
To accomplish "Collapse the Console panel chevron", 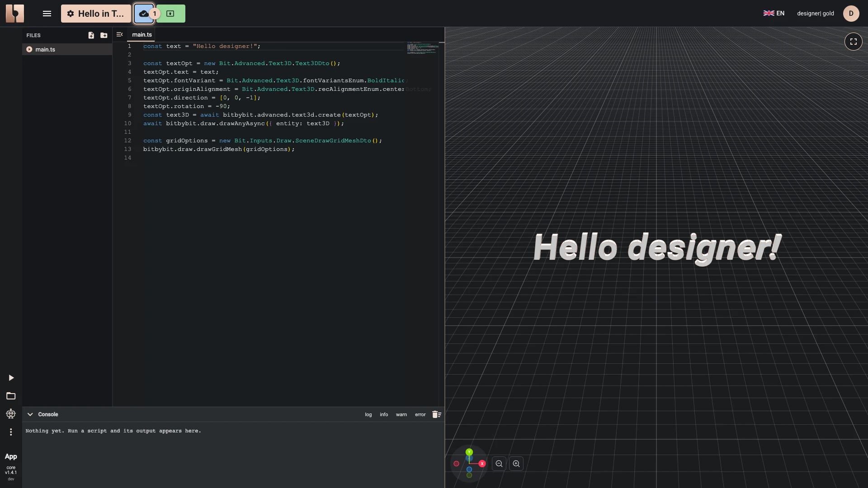I will pos(30,414).
